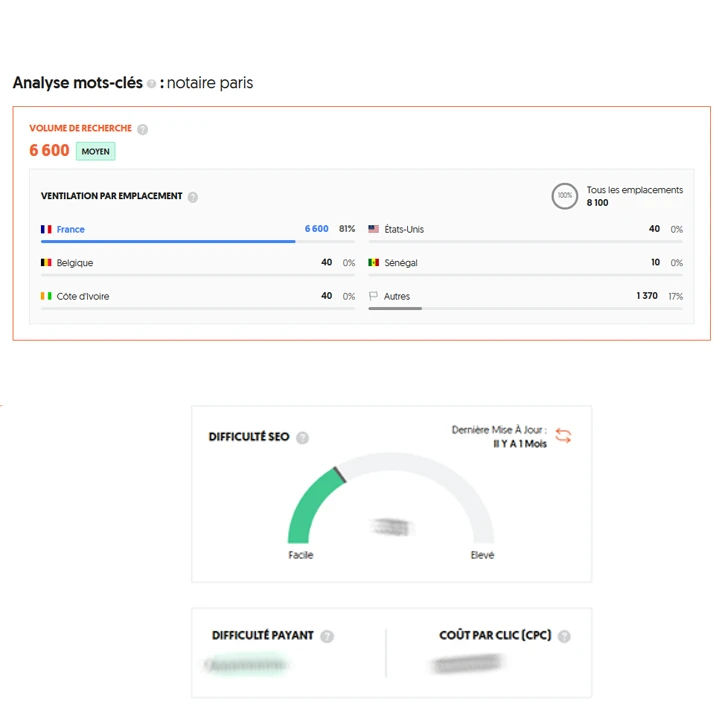
Task: Click the Difficulté SEO help icon
Action: [x=302, y=438]
